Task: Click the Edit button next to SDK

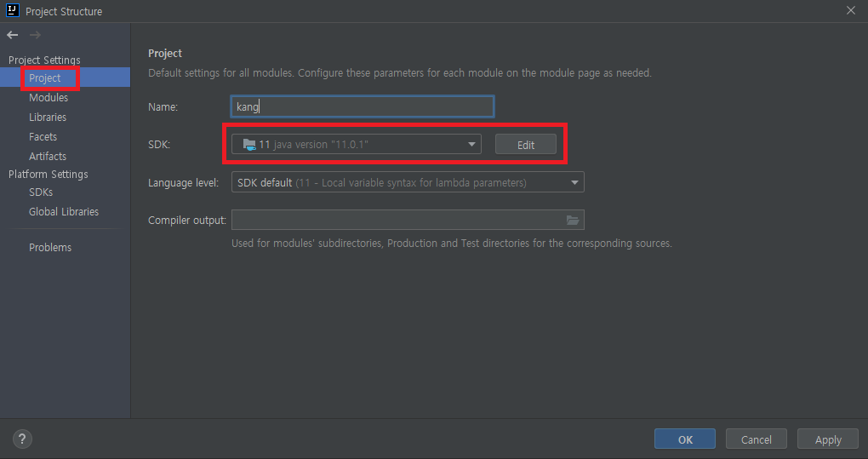Action: click(525, 145)
